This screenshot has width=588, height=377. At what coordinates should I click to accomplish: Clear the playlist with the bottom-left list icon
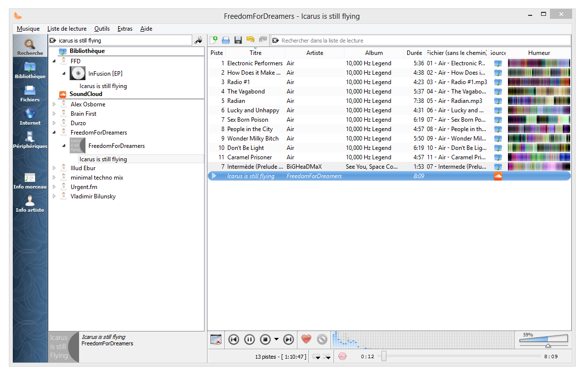215,339
